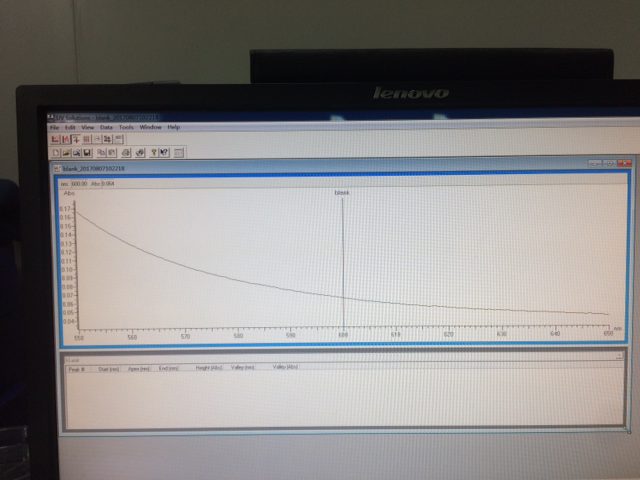Screen dimensions: 640x480
Task: Toggle the trace cursor crosshair tool
Action: point(76,140)
